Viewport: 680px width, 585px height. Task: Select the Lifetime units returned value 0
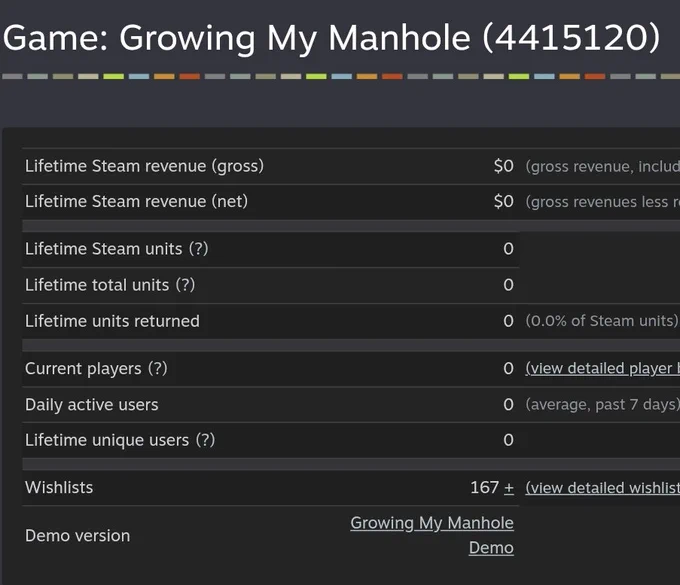pos(509,321)
